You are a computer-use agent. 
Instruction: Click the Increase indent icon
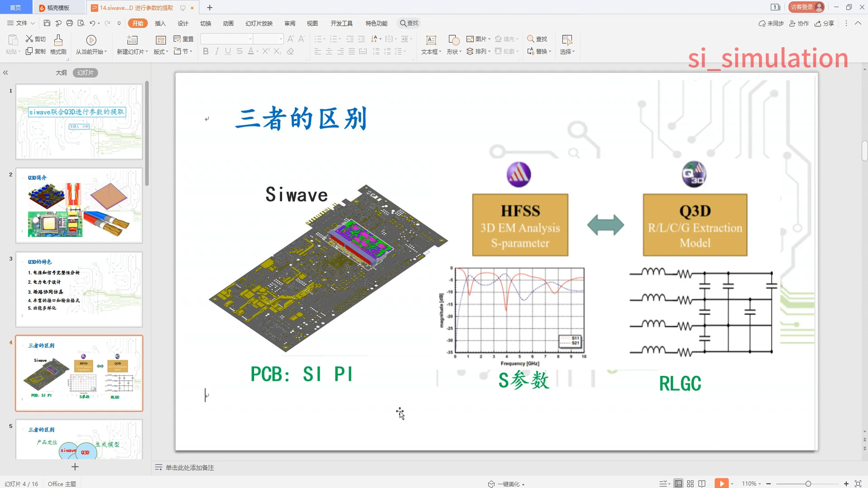(x=361, y=39)
